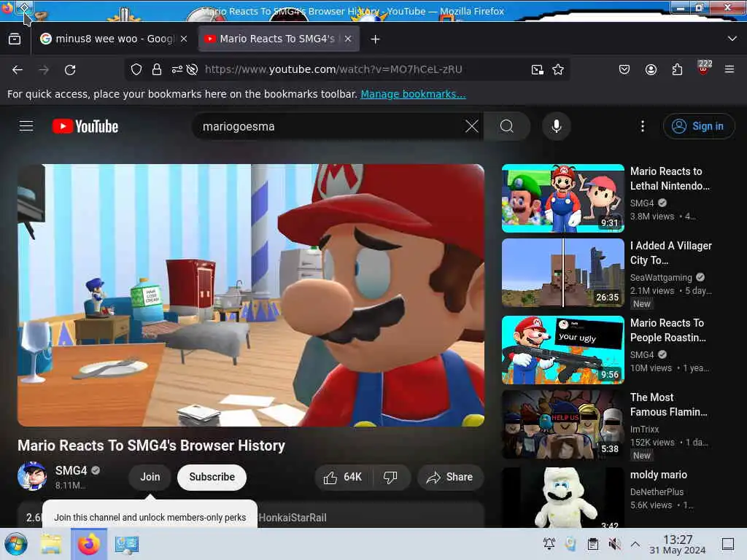
Task: Click the autoplay blocked icon
Action: pos(192,69)
